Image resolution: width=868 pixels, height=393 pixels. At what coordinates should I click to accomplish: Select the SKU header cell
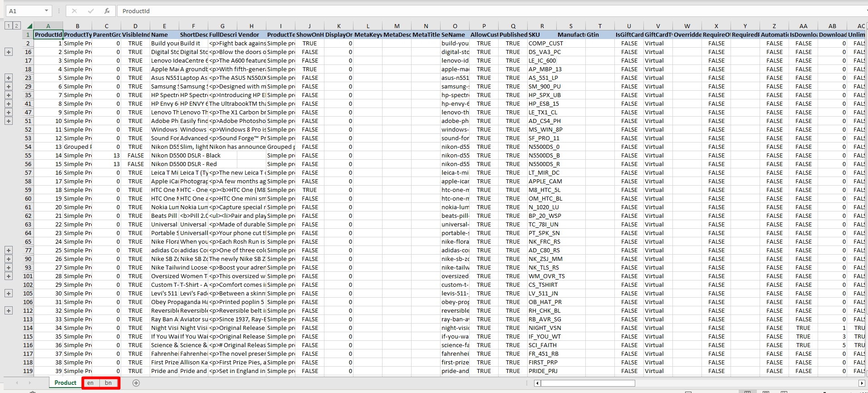[542, 35]
